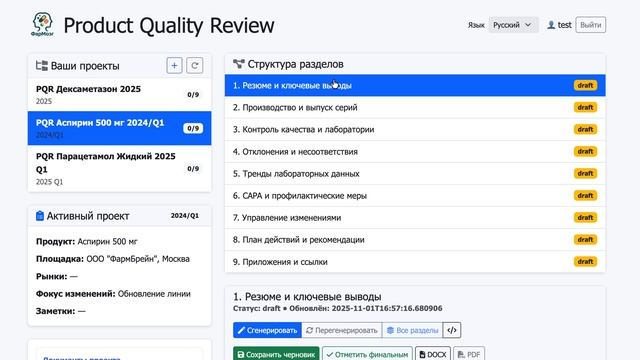Open section 5. Тренды лабораторных данных
This screenshot has width=640, height=360.
point(415,173)
